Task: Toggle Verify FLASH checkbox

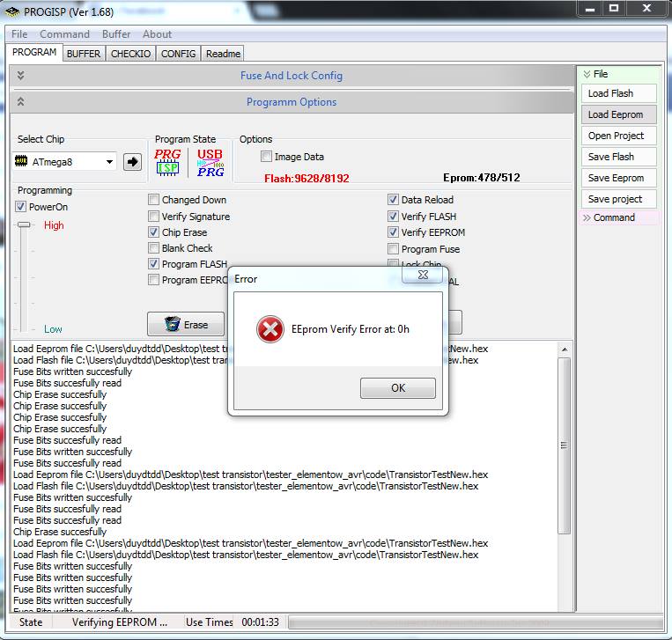Action: coord(393,217)
